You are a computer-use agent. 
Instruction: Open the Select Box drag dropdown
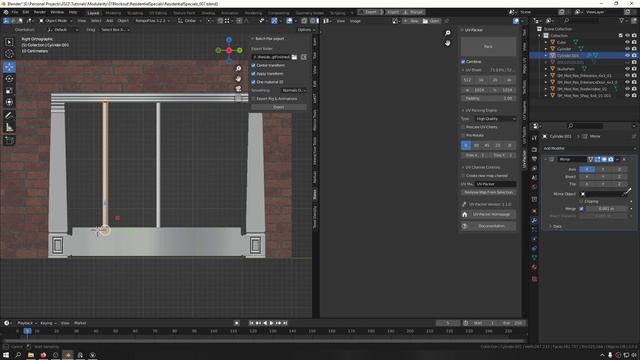tap(115, 30)
